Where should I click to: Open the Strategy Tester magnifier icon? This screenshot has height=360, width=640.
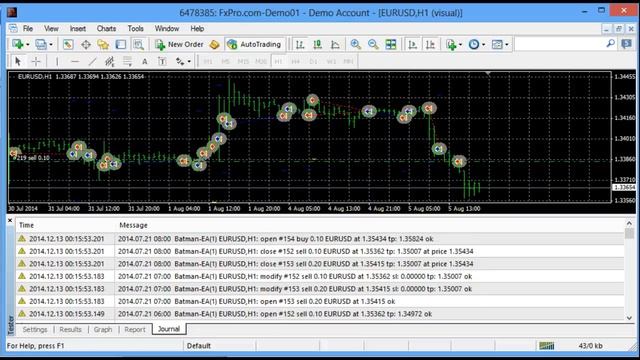138,44
